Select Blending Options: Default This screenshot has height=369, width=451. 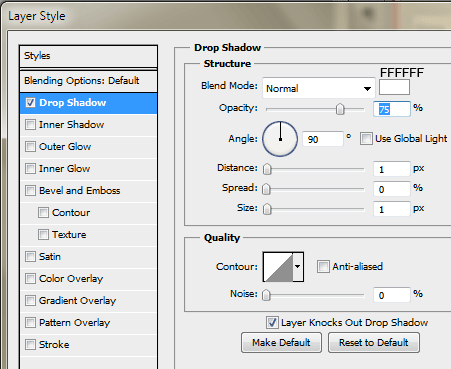(x=88, y=81)
